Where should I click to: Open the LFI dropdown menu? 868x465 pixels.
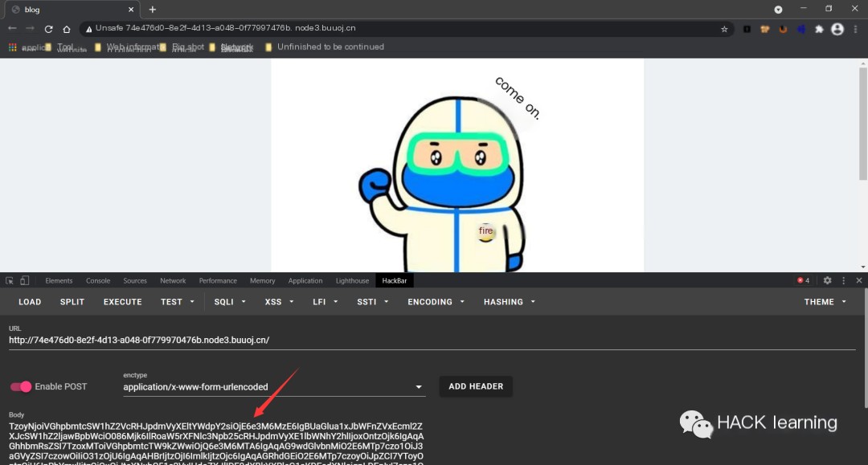(x=325, y=302)
